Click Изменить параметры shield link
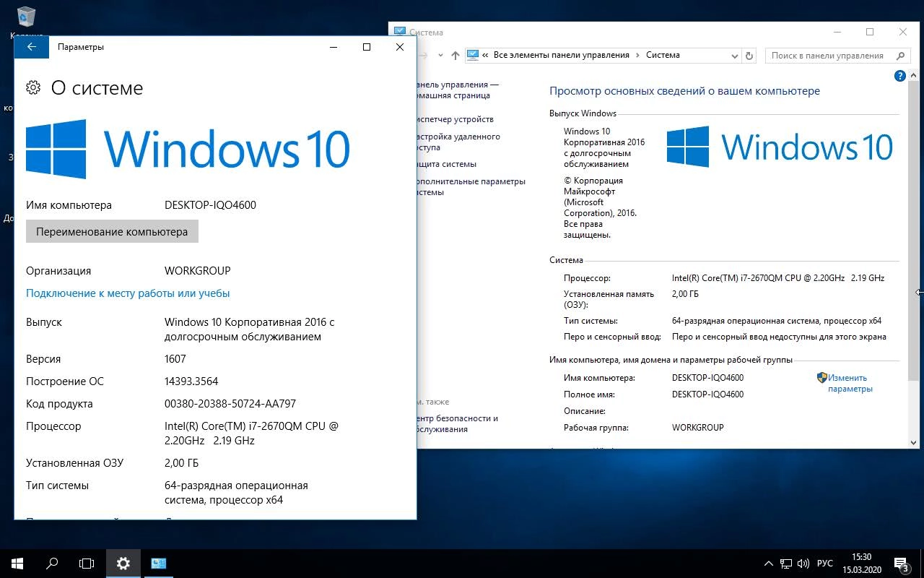Image resolution: width=924 pixels, height=578 pixels. pyautogui.click(x=845, y=383)
